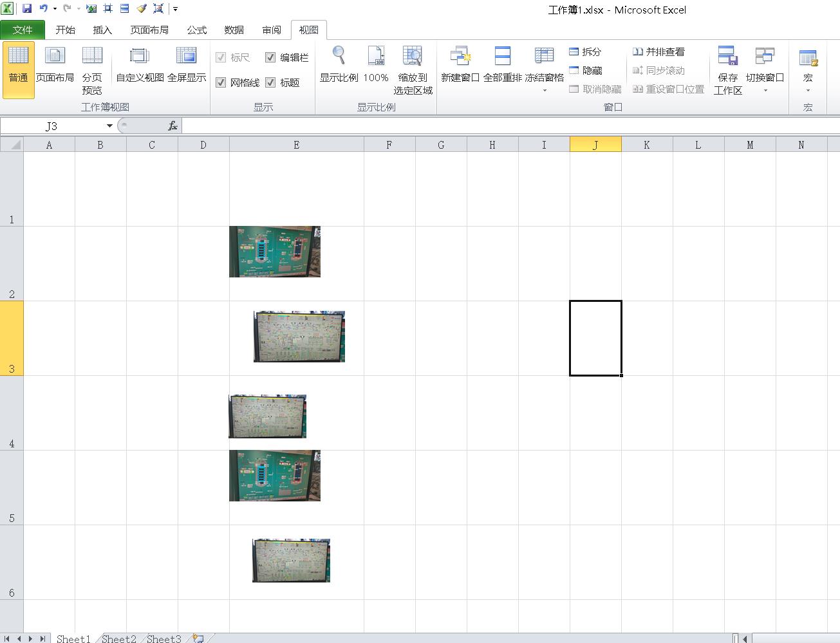Switch to 全屏显示 mode
Screen dimensions: 840x643
point(187,64)
